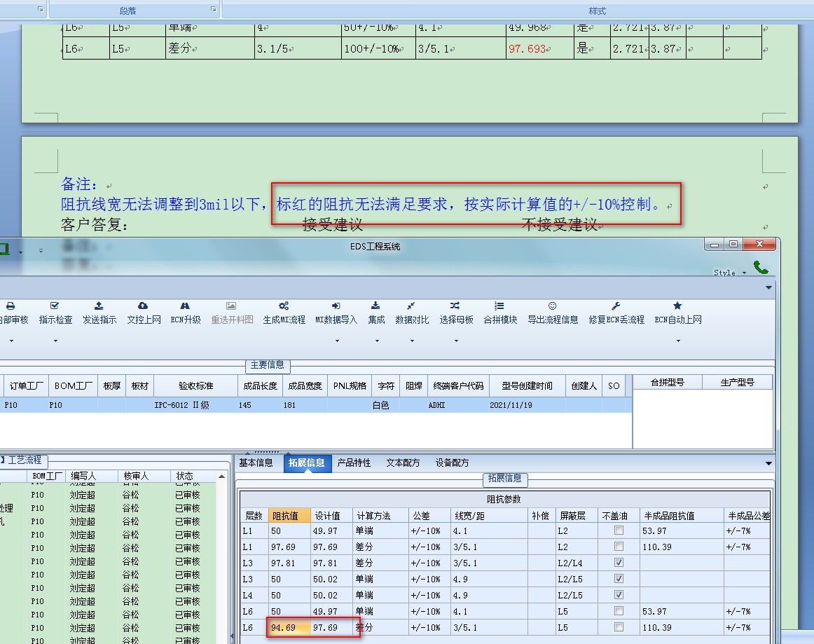Click the 发送指示 upload icon

click(x=99, y=306)
